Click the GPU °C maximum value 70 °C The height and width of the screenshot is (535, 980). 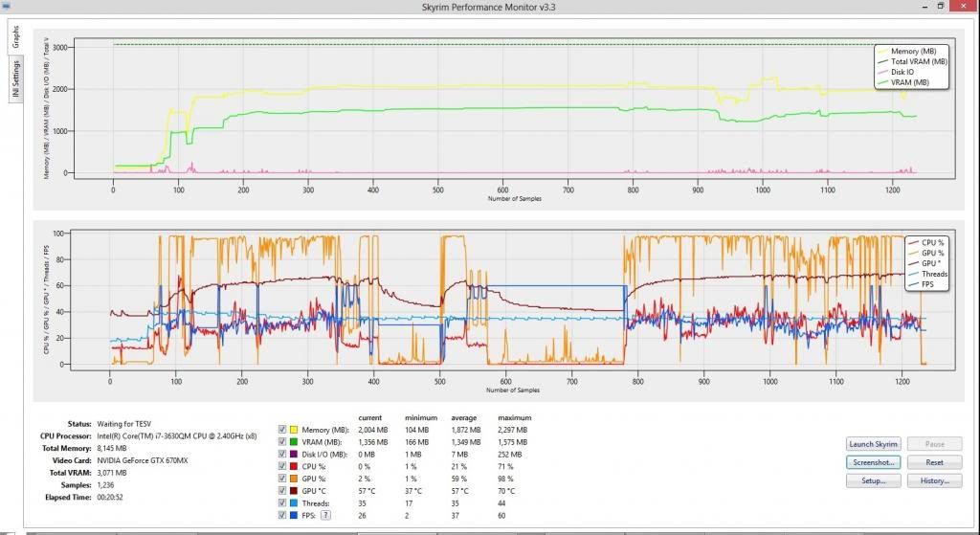click(x=506, y=491)
